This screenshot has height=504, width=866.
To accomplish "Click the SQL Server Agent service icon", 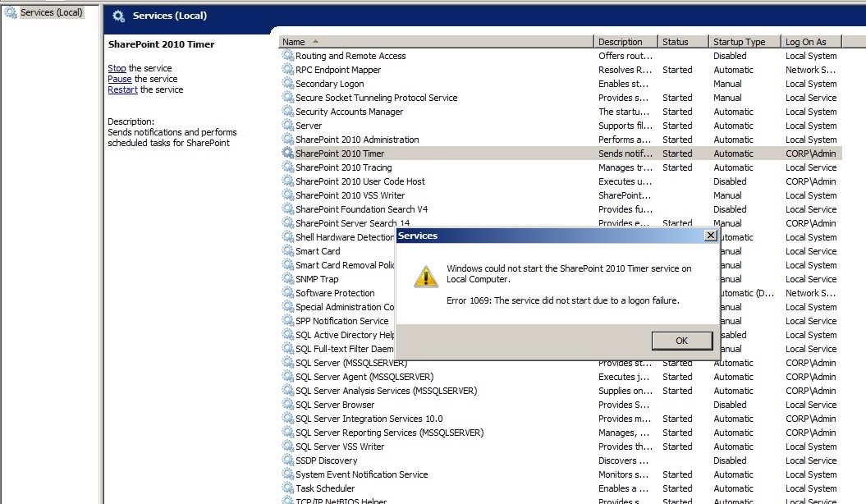I will click(287, 376).
